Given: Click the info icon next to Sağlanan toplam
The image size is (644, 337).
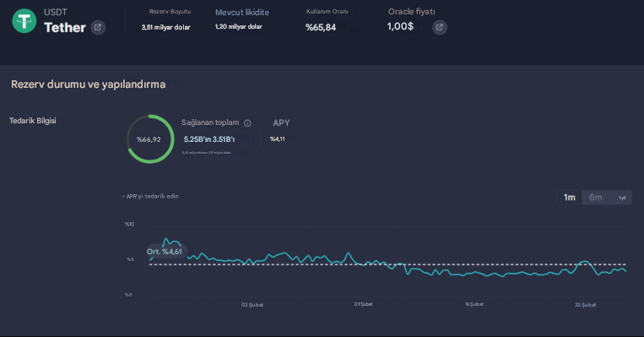Looking at the screenshot, I should (x=247, y=122).
